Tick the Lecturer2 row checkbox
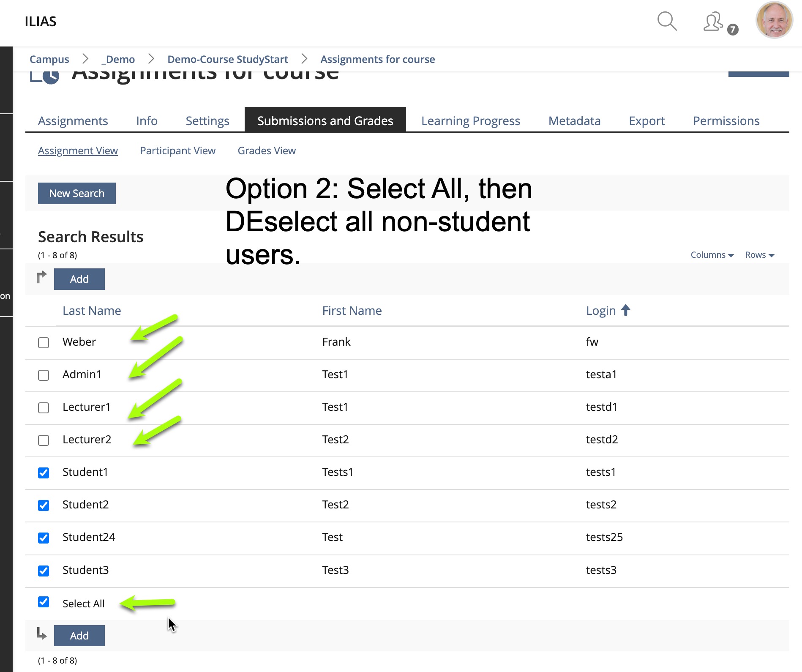The height and width of the screenshot is (672, 802). [x=44, y=440]
